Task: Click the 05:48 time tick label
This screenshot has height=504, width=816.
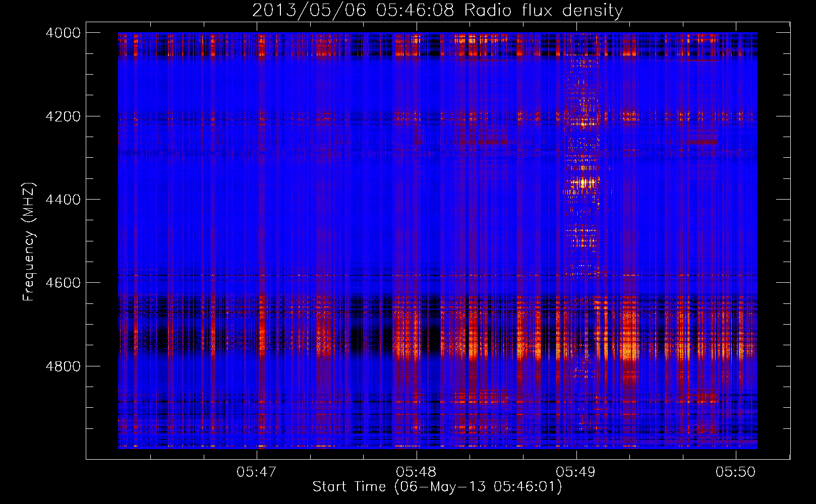Action: pyautogui.click(x=417, y=472)
